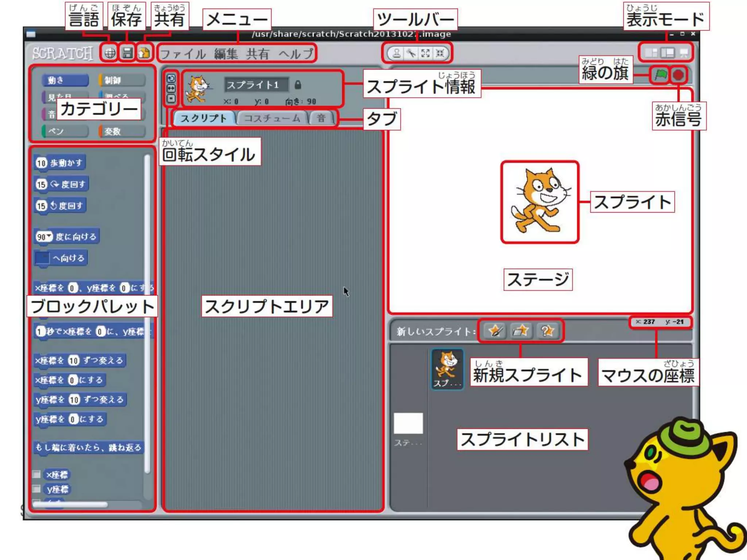Set rotation style to don't rotate
The width and height of the screenshot is (747, 560).
[x=171, y=98]
